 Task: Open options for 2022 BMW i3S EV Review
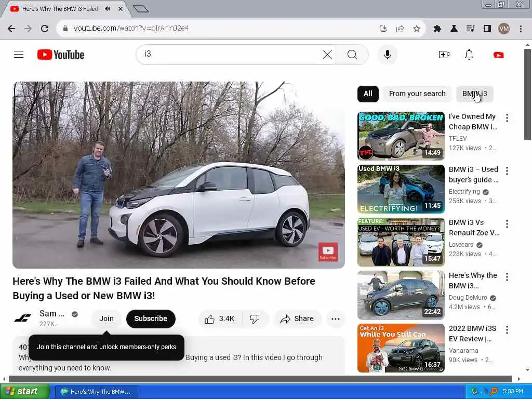pyautogui.click(x=507, y=329)
